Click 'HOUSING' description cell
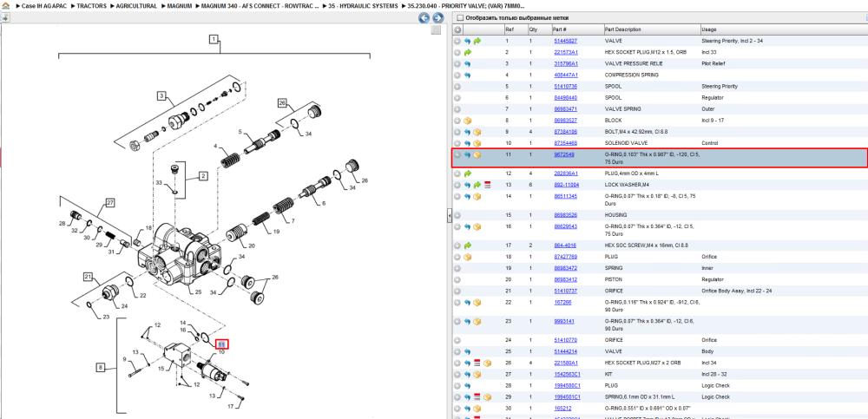The image size is (868, 419). [x=615, y=215]
